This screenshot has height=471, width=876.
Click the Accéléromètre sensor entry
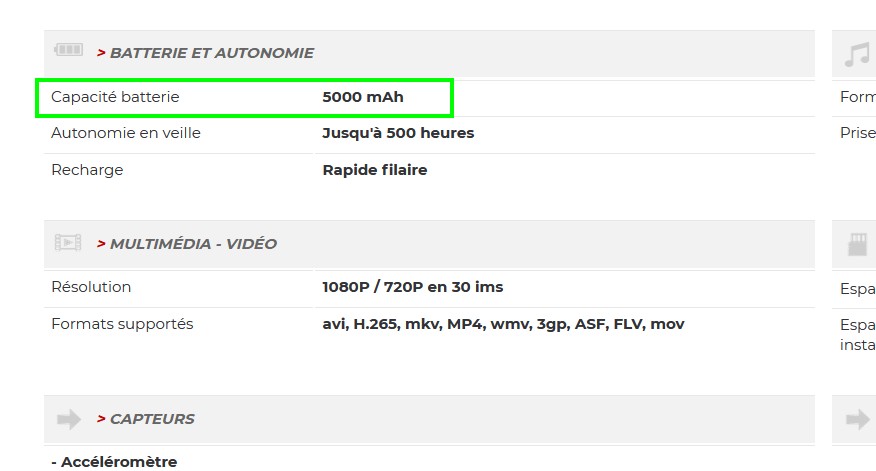[x=114, y=461]
